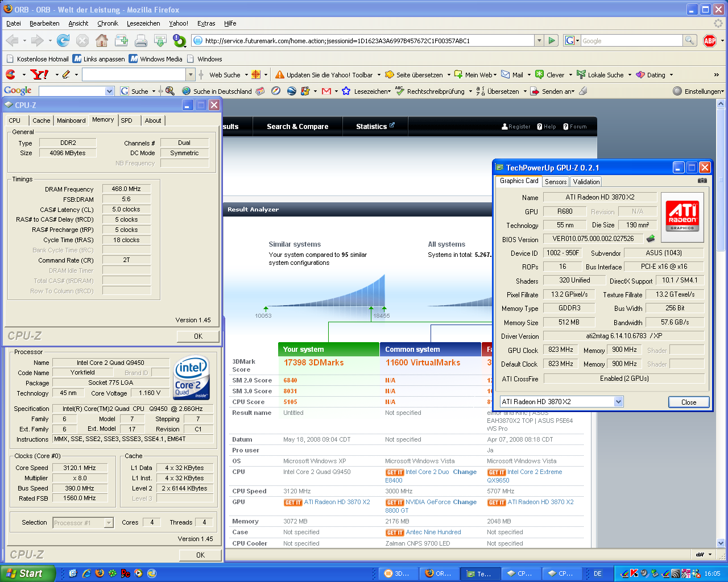Open the Datei menu
Image resolution: width=728 pixels, height=582 pixels.
coord(14,23)
